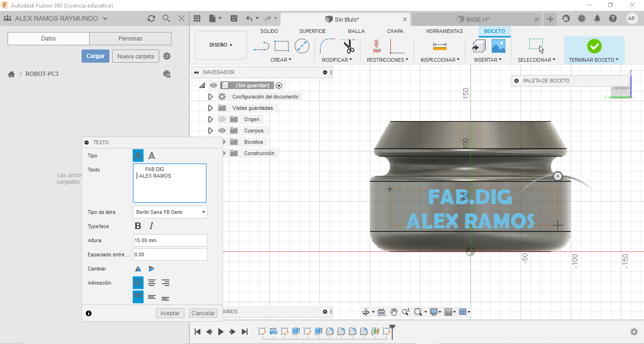Click the Aceptar button
This screenshot has width=644, height=344.
170,313
